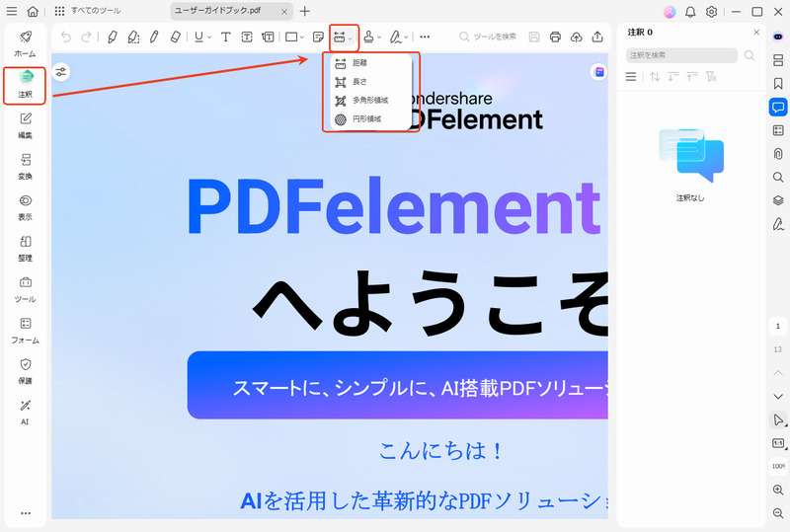This screenshot has width=790, height=532.
Task: Open the 保護 sidebar tab
Action: click(26, 372)
